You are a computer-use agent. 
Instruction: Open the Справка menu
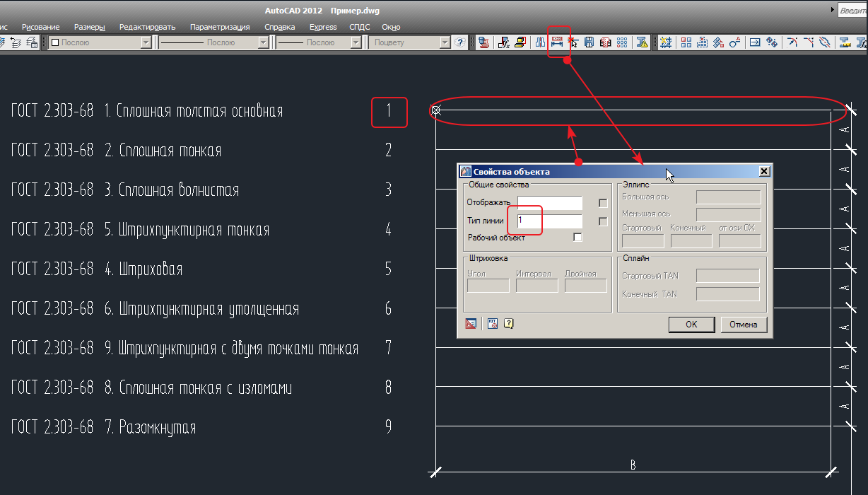click(x=280, y=27)
